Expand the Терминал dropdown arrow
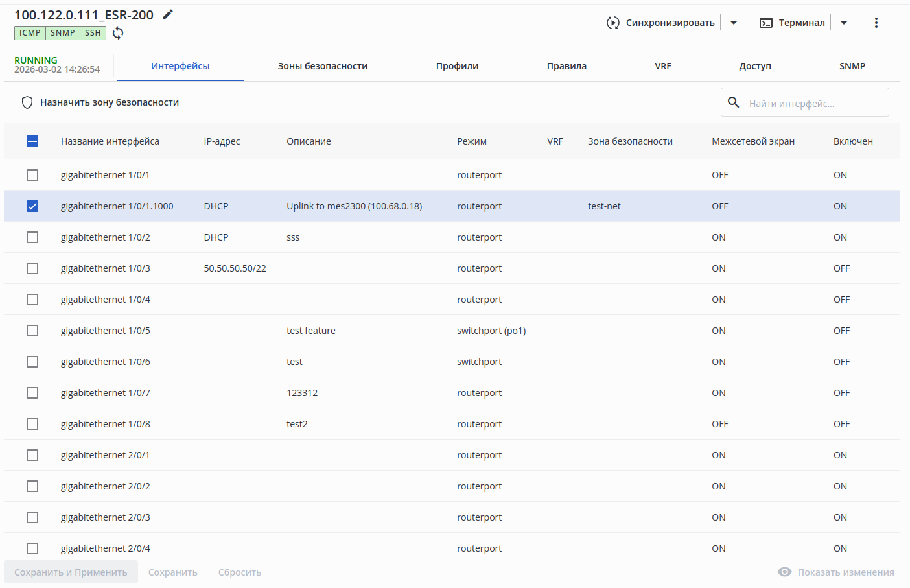This screenshot has width=910, height=588. pos(844,23)
